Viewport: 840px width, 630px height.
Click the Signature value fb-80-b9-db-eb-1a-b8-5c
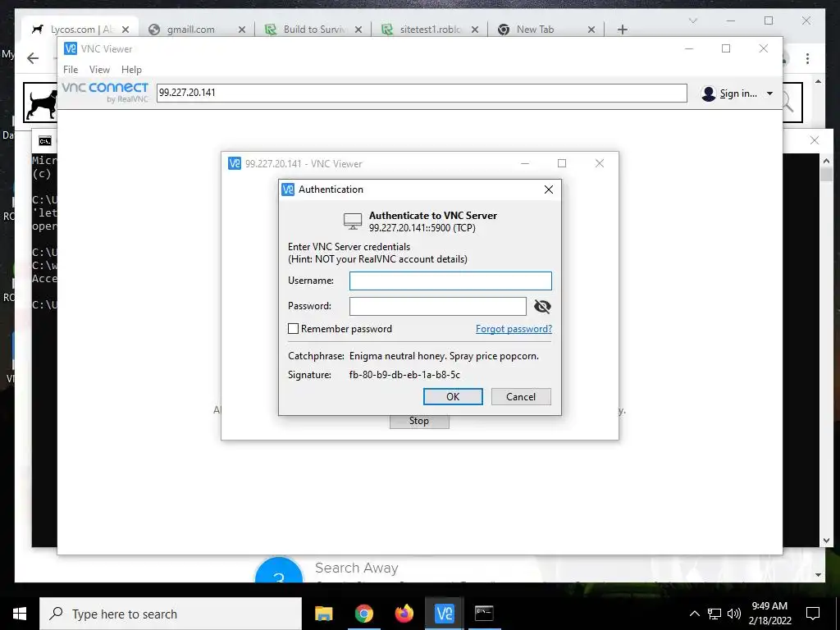404,374
